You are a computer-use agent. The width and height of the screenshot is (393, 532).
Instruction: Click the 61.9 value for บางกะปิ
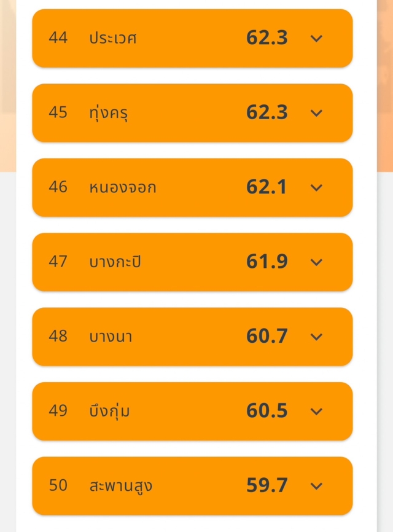pos(267,262)
